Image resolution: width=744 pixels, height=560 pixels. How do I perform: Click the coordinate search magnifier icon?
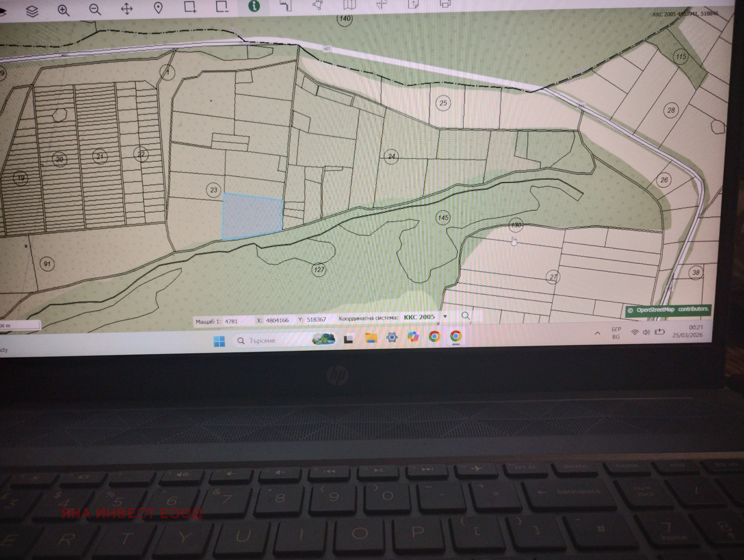(x=465, y=316)
